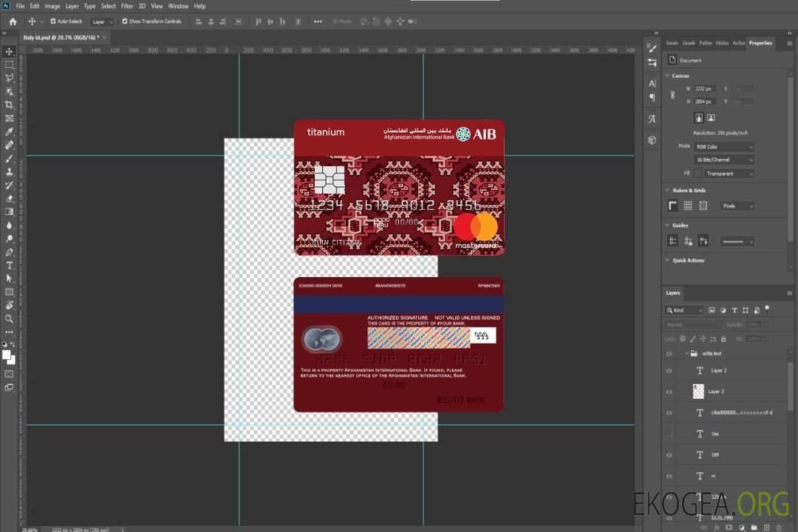Click the Home icon in options bar
The image size is (798, 532).
[x=13, y=21]
